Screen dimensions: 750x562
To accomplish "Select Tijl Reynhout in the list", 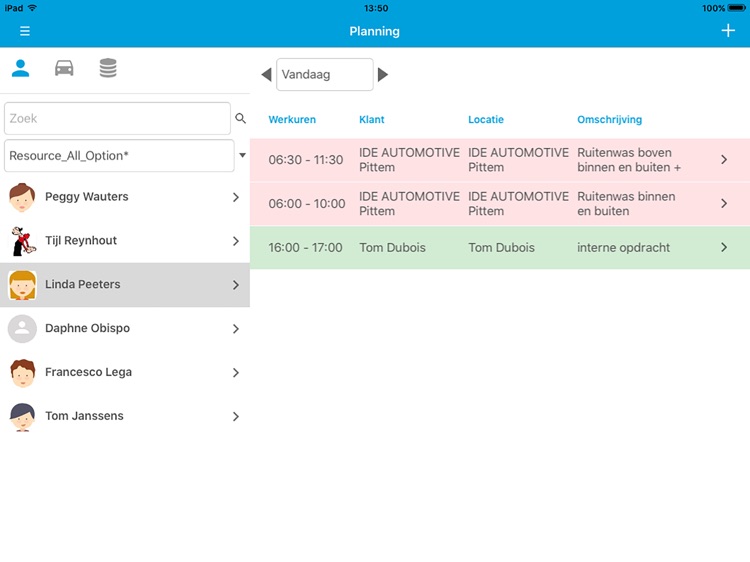I will coord(125,241).
